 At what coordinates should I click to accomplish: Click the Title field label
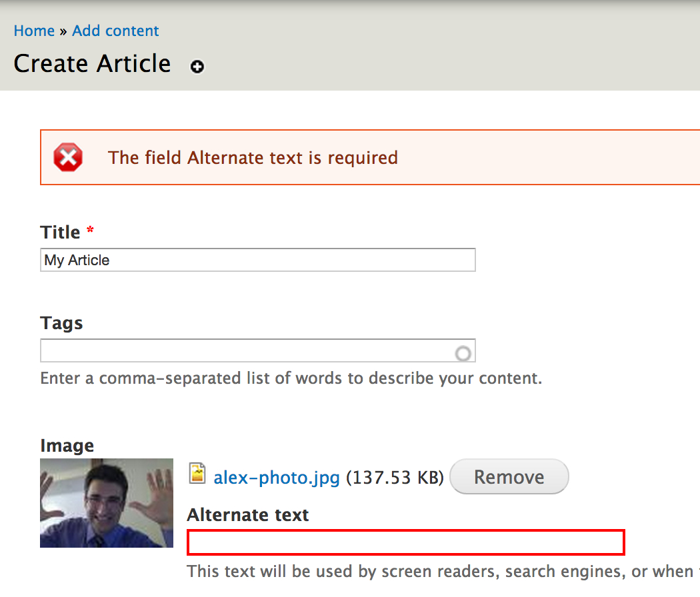[60, 233]
